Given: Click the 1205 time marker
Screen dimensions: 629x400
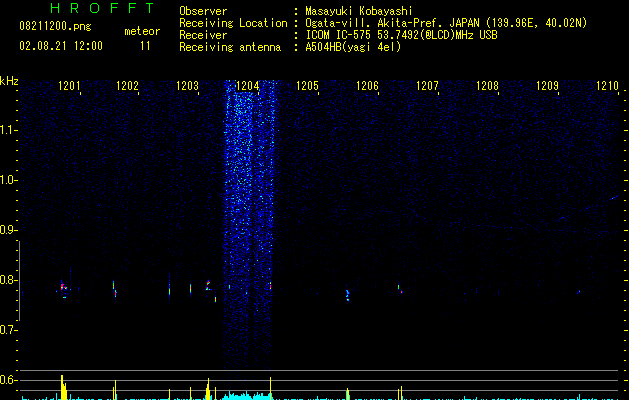Looking at the screenshot, I should (x=307, y=86).
